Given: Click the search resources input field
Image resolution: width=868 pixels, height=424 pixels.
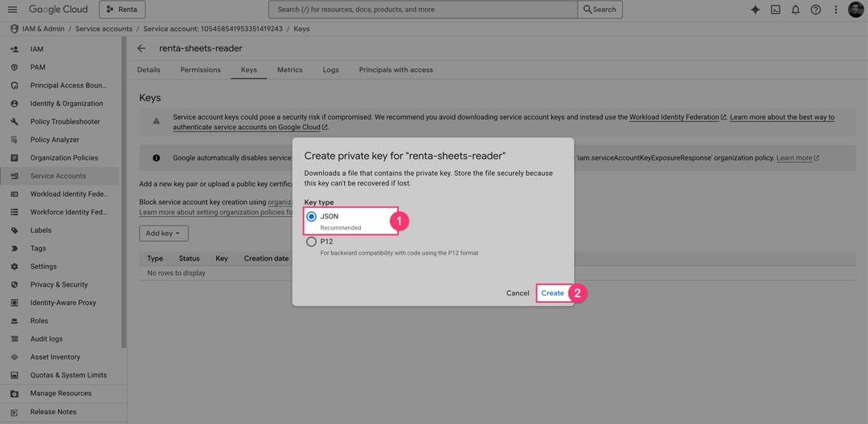Looking at the screenshot, I should click(424, 10).
